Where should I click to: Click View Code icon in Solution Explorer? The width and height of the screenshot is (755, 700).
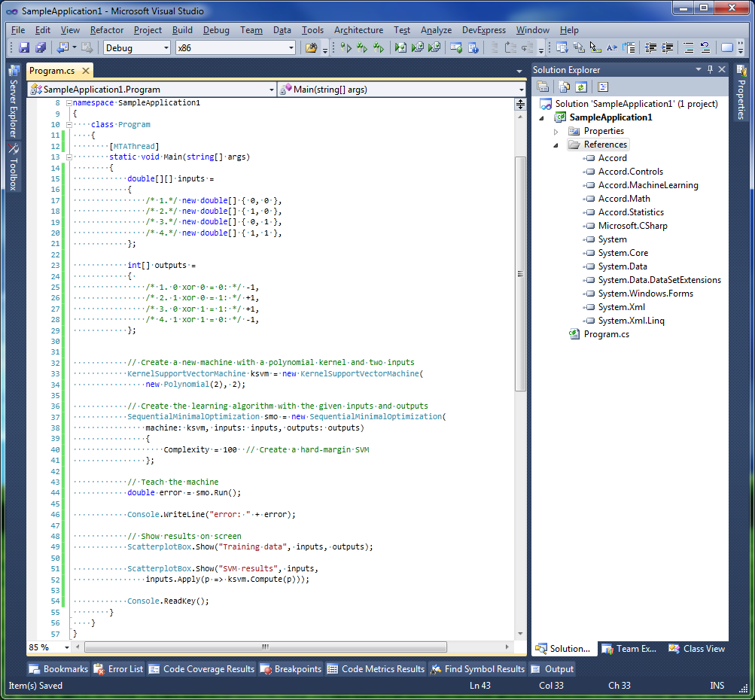(603, 87)
